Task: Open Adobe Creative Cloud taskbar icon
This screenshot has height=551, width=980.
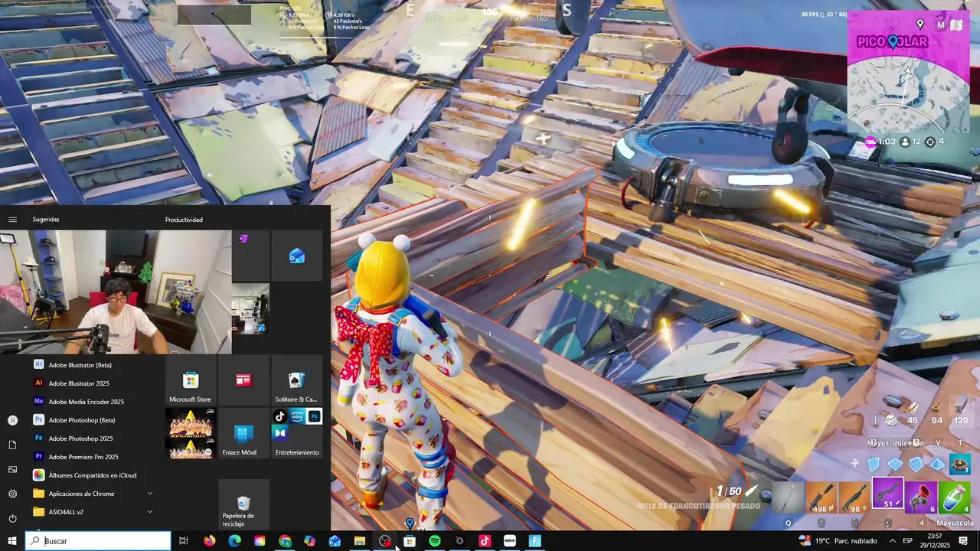Action: coord(260,541)
